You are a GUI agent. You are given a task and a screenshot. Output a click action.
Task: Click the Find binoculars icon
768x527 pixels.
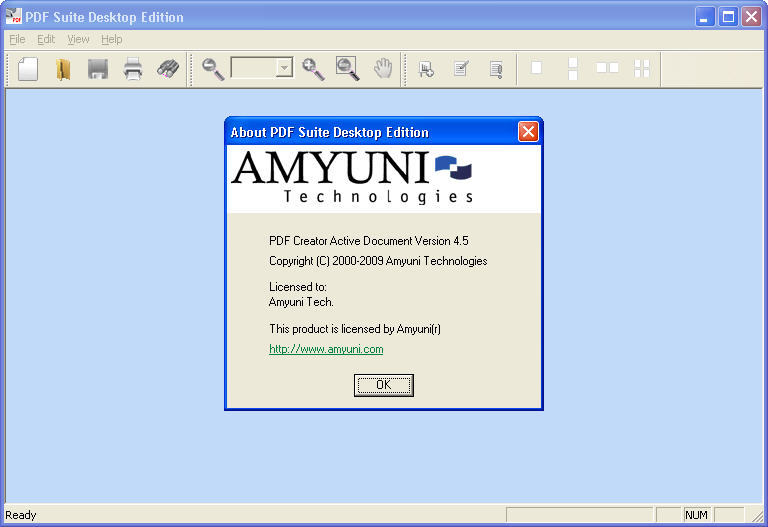tap(168, 69)
